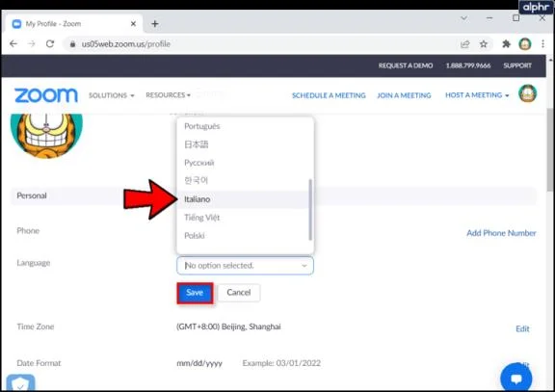The width and height of the screenshot is (555, 392).
Task: Expand the Resources dropdown menu
Action: (168, 95)
